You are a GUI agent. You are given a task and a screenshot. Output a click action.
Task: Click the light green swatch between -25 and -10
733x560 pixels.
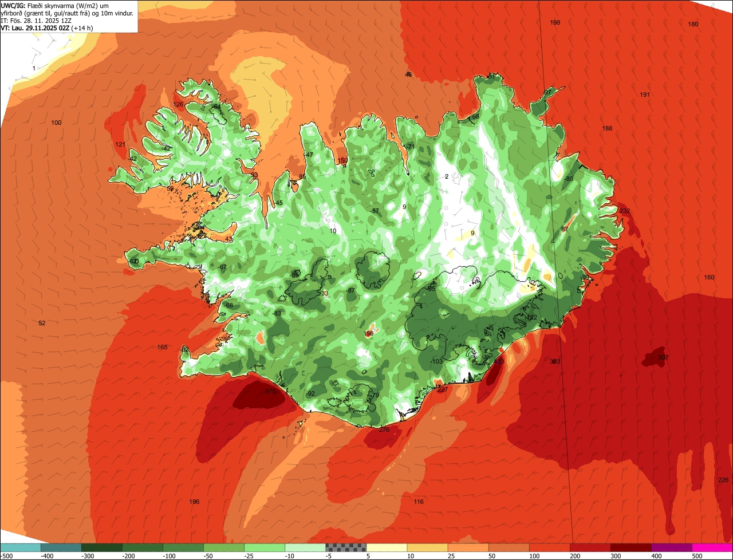click(x=264, y=547)
